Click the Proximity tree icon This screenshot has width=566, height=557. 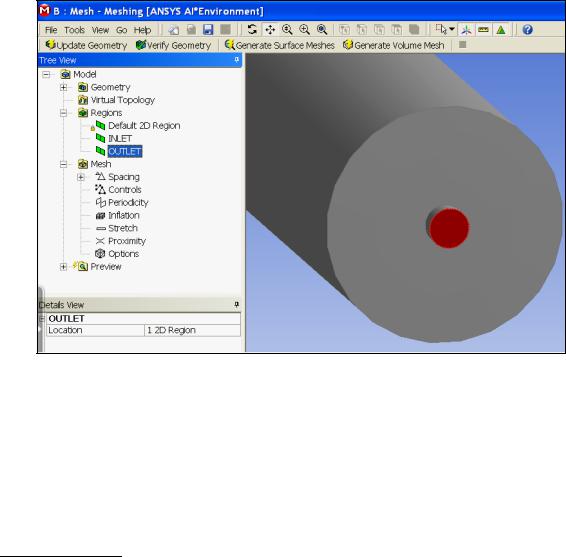click(100, 241)
